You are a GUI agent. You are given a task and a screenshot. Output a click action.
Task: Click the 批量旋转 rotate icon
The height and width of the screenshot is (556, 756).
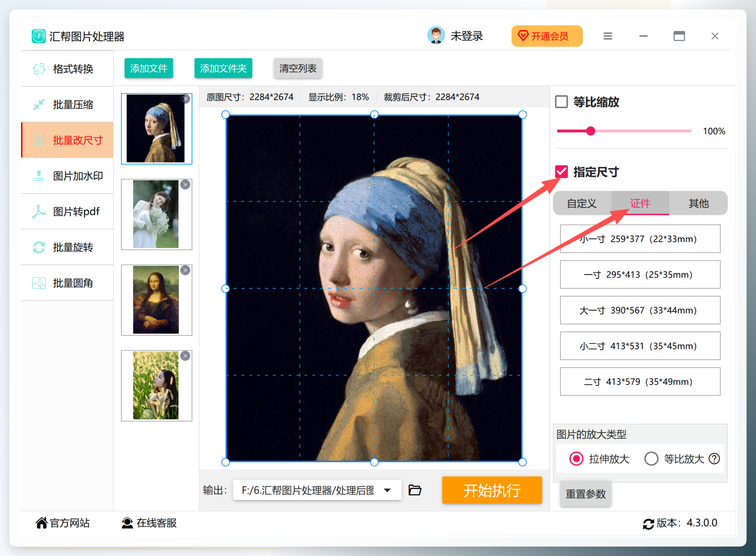coord(39,247)
